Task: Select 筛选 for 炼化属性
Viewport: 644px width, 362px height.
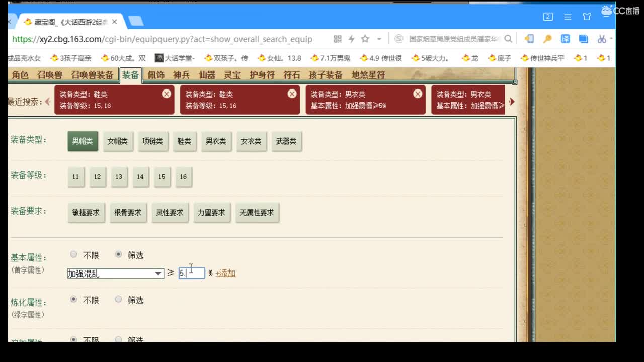Action: (x=118, y=299)
